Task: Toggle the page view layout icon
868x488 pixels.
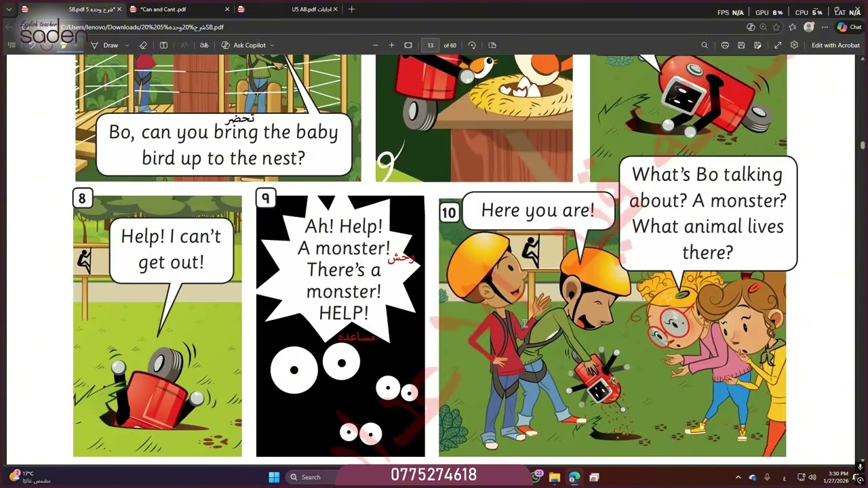Action: pos(492,45)
